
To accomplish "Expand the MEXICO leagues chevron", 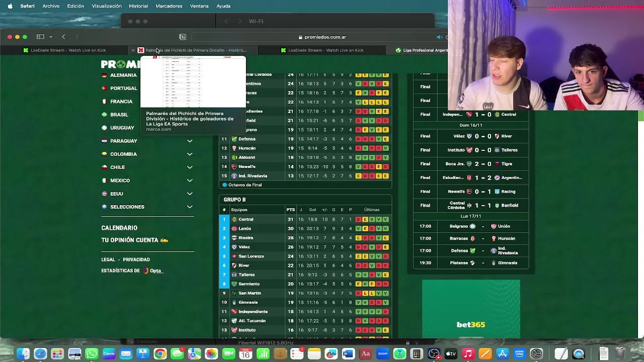I will 190,180.
